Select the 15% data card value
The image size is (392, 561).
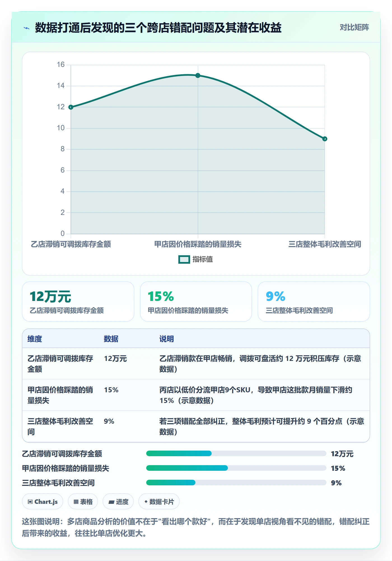coord(161,296)
